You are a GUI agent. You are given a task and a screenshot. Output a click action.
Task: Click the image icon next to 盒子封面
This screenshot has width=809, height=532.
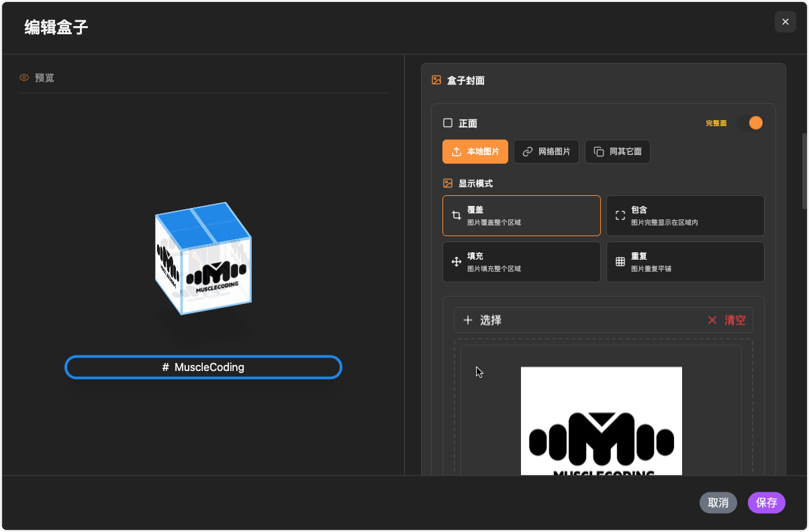click(x=436, y=81)
